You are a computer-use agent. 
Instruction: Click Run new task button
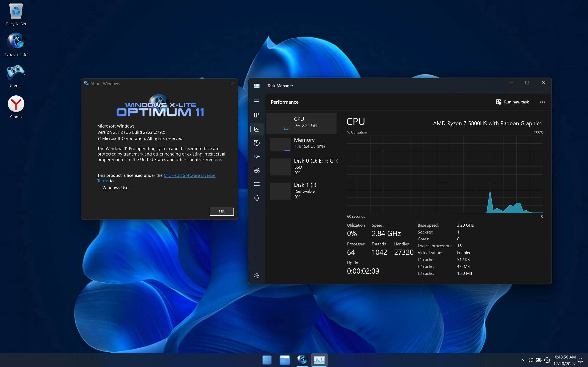[512, 102]
